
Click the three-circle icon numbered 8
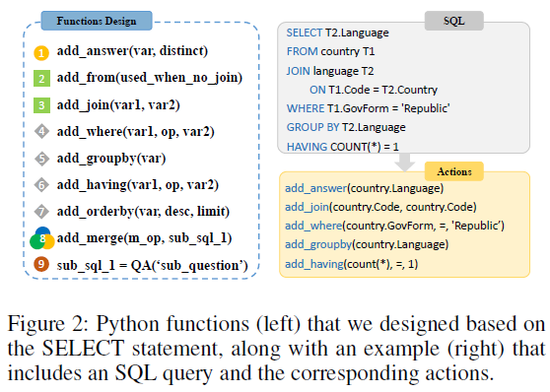click(x=42, y=238)
